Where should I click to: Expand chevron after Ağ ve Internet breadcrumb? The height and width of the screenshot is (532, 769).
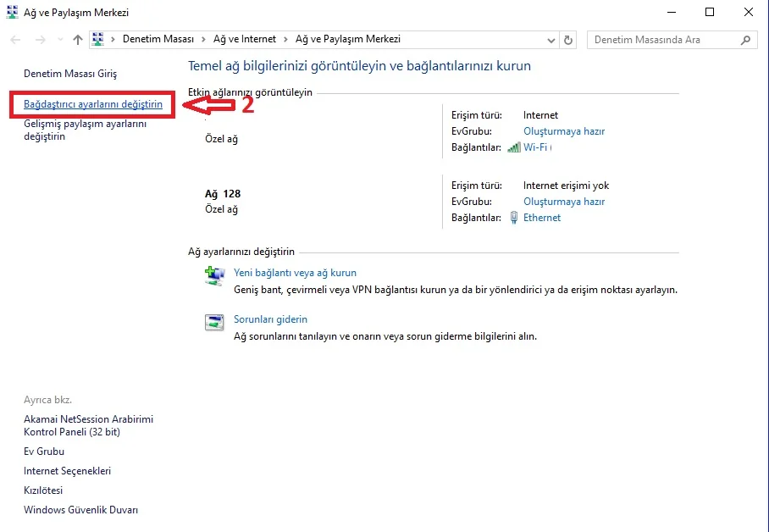(288, 40)
